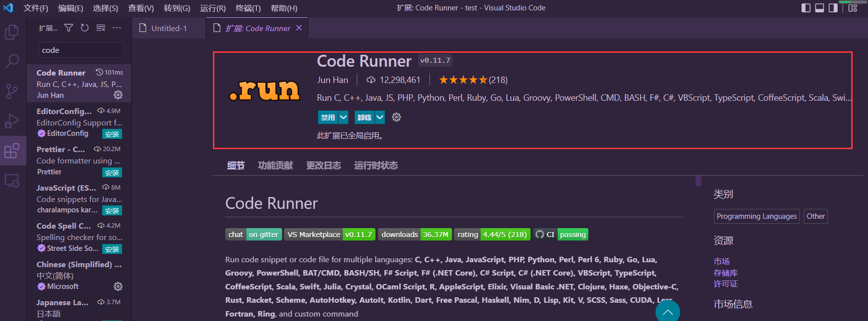Viewport: 868px width, 321px height.
Task: Click the rating 4.44/5 badge
Action: [x=492, y=235]
